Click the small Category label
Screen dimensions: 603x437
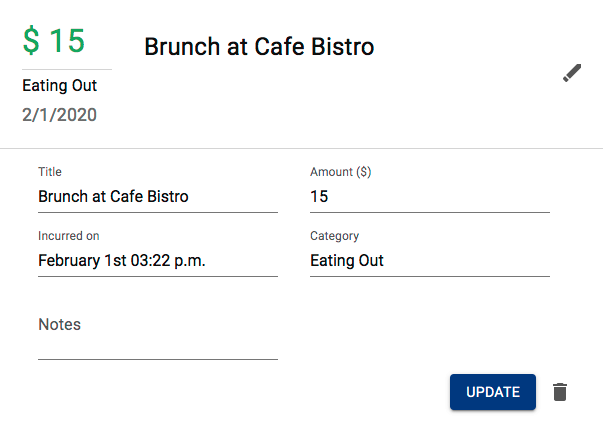point(334,236)
